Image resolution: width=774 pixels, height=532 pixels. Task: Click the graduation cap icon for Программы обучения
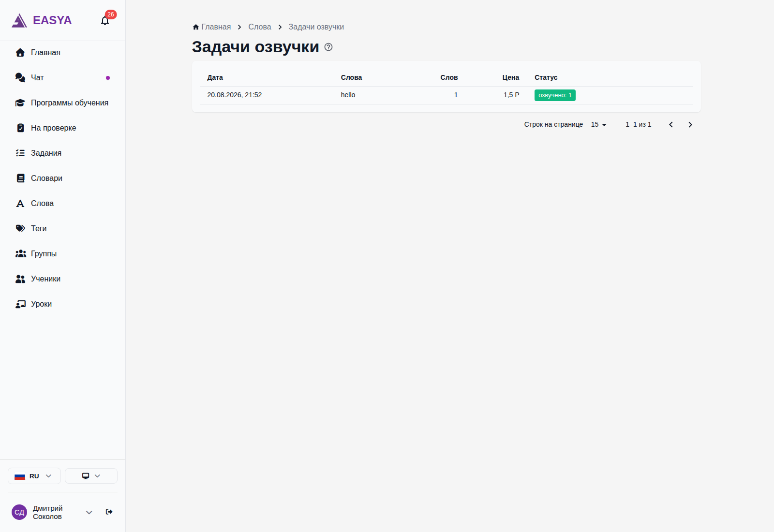pyautogui.click(x=20, y=103)
